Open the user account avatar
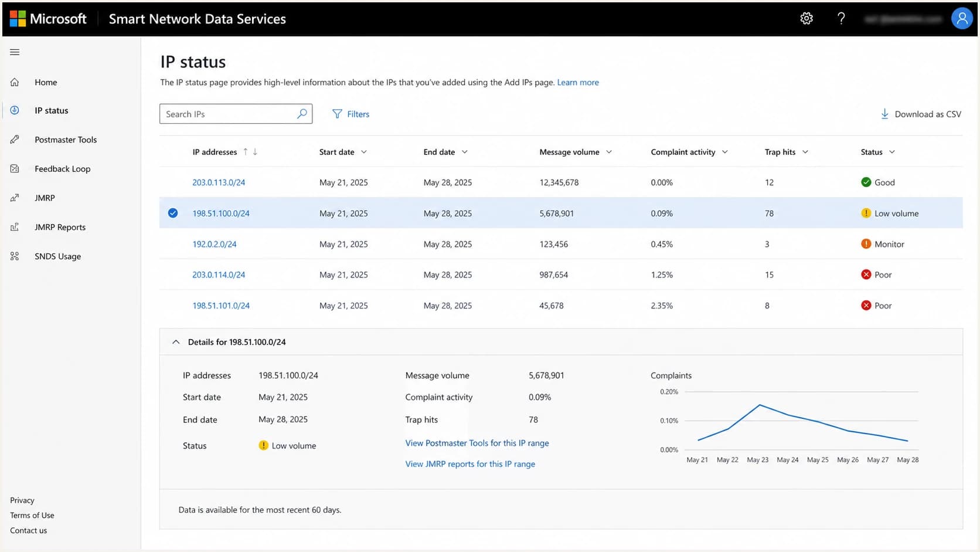Screen dimensions: 980x552 [962, 18]
